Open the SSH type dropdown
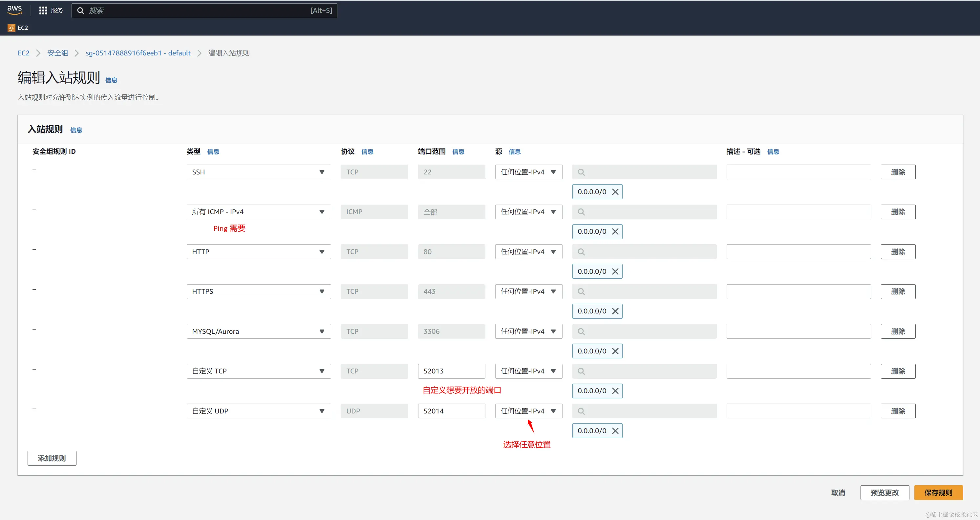This screenshot has height=520, width=980. pyautogui.click(x=258, y=172)
